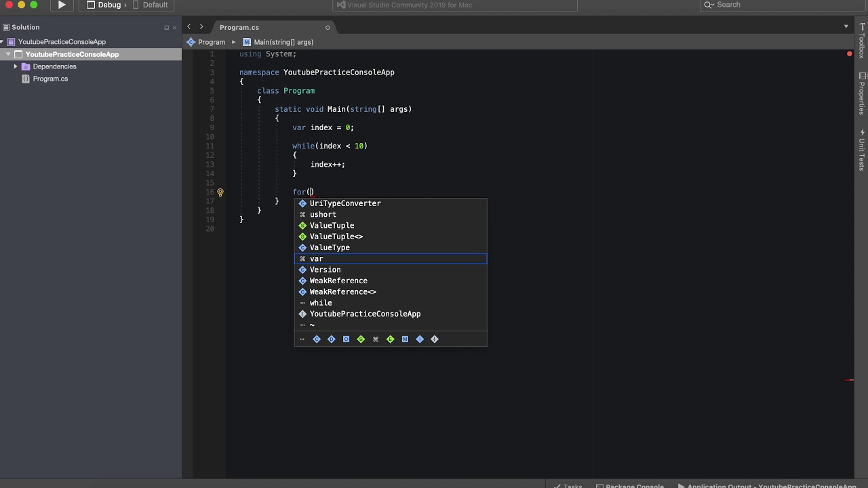Screen dimensions: 868x488
Task: Click the Run (play) button
Action: [x=62, y=5]
